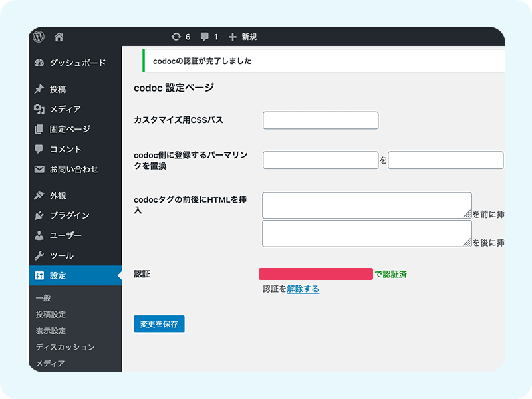Click the codocタグの前後にHTMLを挿入 label
Screen dimensions: 532x399
pyautogui.click(x=190, y=205)
